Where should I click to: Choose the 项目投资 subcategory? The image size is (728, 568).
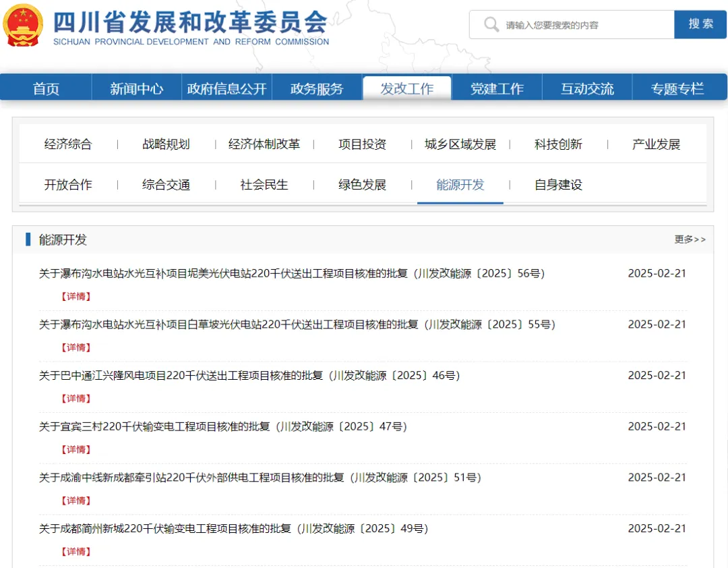coord(362,144)
